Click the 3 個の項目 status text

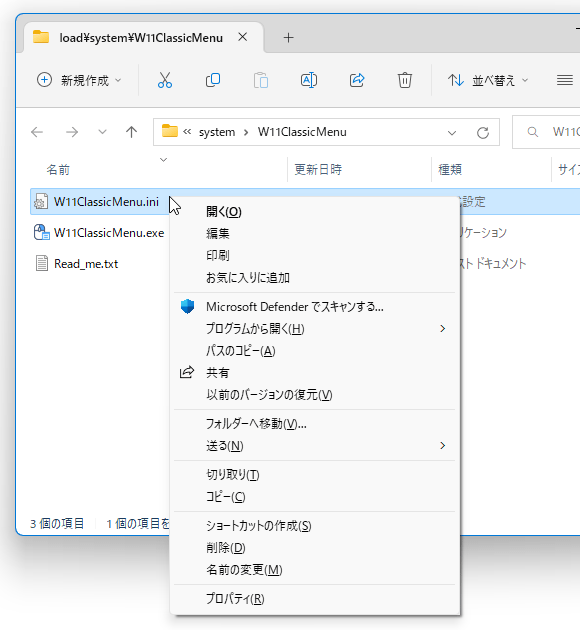57,524
